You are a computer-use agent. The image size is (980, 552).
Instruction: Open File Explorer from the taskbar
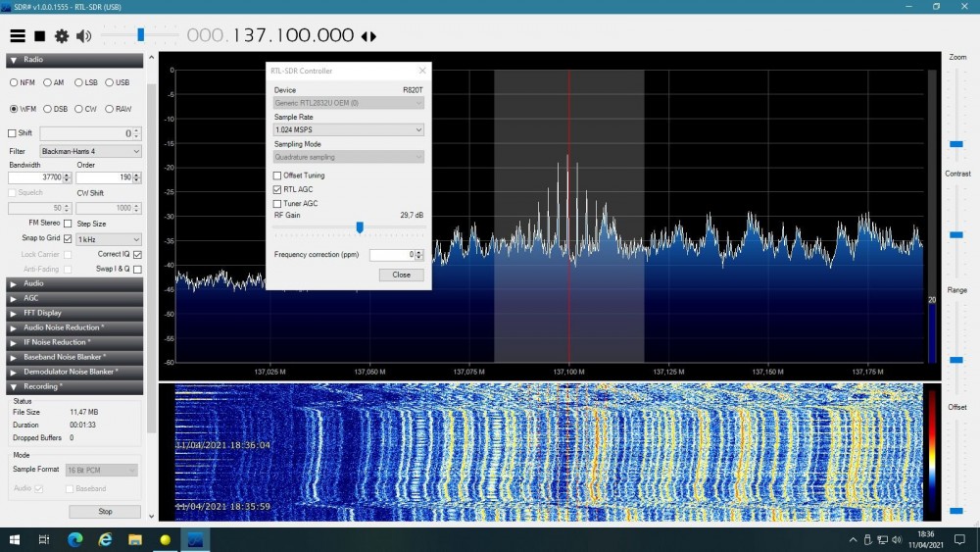pyautogui.click(x=135, y=539)
